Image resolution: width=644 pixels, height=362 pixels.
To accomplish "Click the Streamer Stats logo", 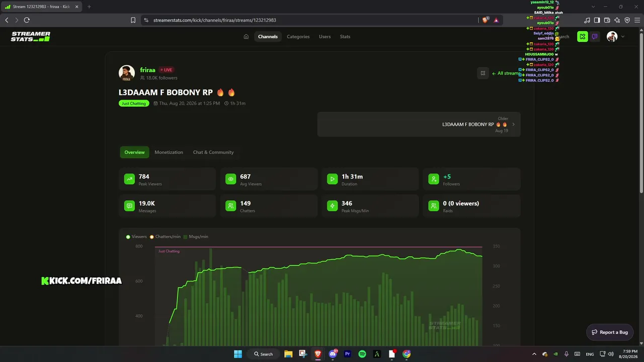I will [x=31, y=37].
